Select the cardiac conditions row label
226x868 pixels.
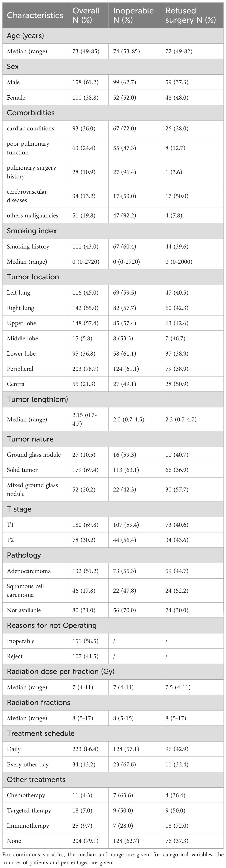tap(30, 128)
